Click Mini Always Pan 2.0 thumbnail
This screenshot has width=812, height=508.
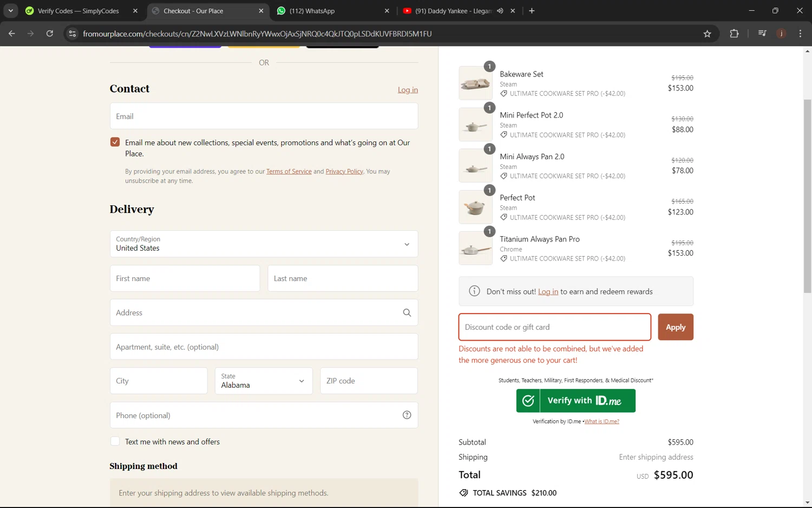click(x=475, y=166)
